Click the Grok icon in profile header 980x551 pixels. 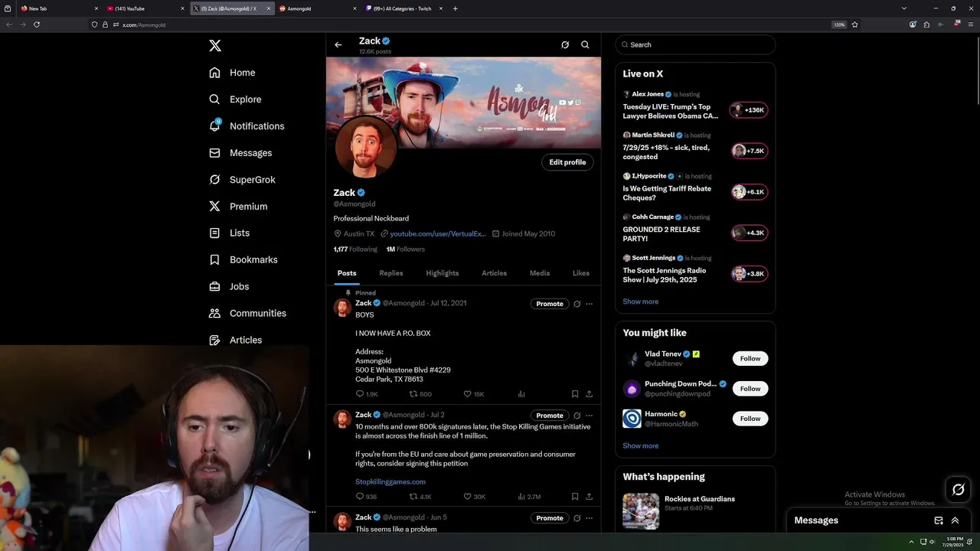[x=565, y=44]
